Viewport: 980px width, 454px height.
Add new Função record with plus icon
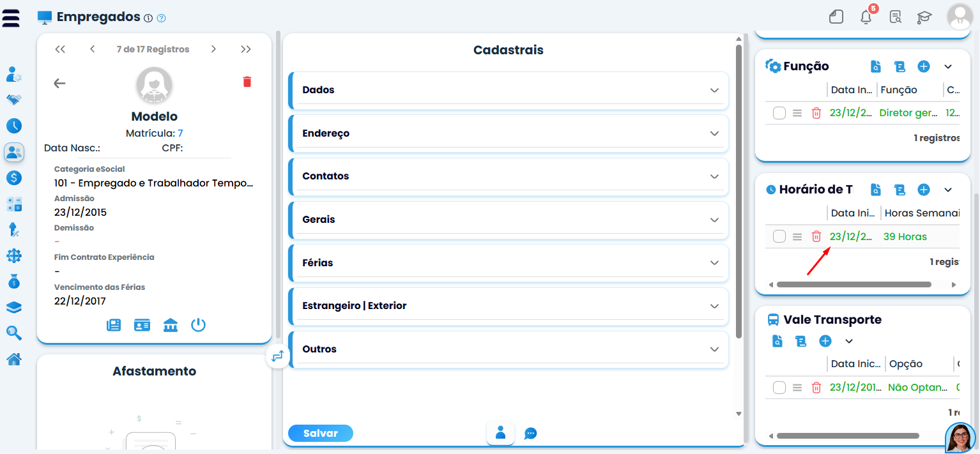pos(924,66)
